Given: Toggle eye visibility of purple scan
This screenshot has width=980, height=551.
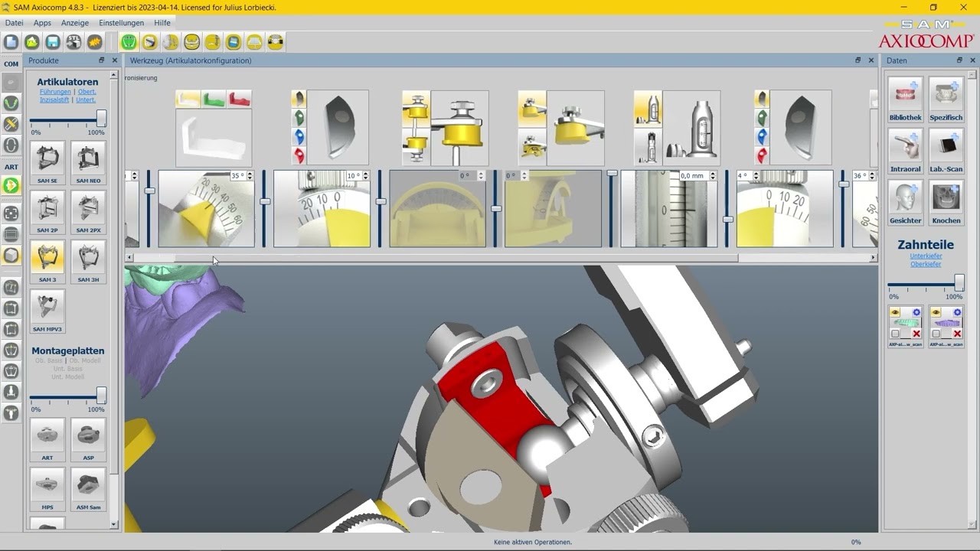Looking at the screenshot, I should click(936, 312).
